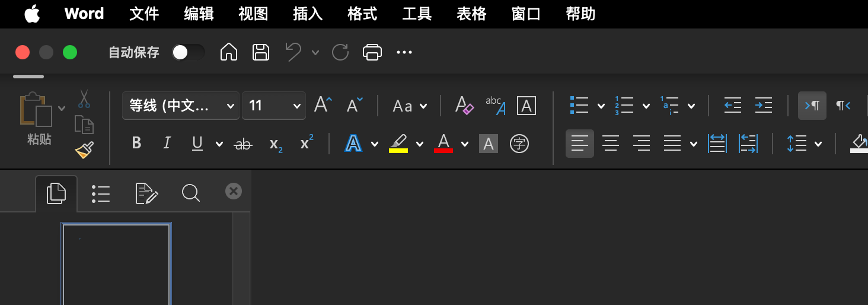Viewport: 868px width, 305px height.
Task: Save the document with floppy disk icon
Action: tap(261, 52)
